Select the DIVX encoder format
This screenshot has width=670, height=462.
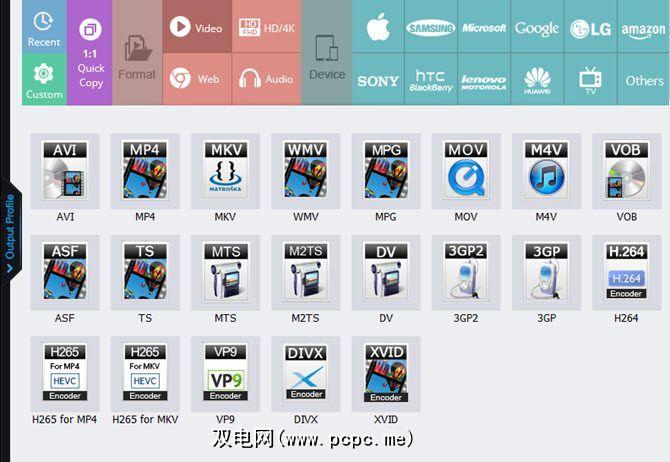[x=306, y=374]
